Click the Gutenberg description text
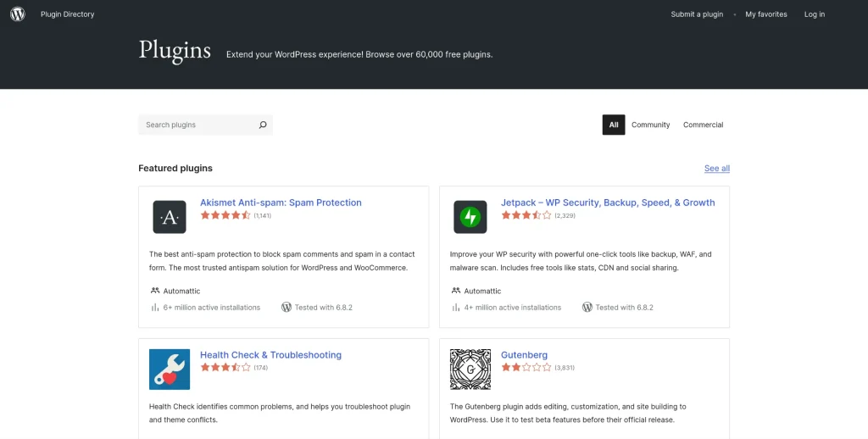Image resolution: width=868 pixels, height=439 pixels. point(568,413)
